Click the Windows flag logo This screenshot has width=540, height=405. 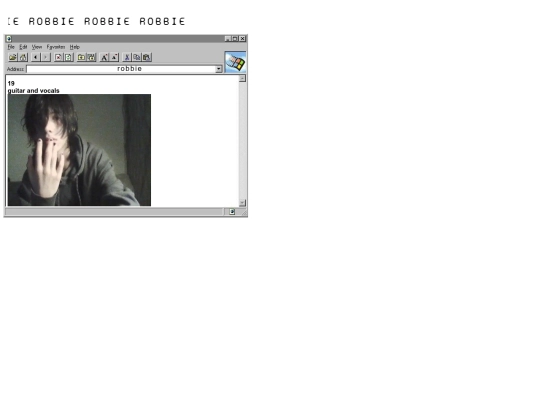coord(236,62)
